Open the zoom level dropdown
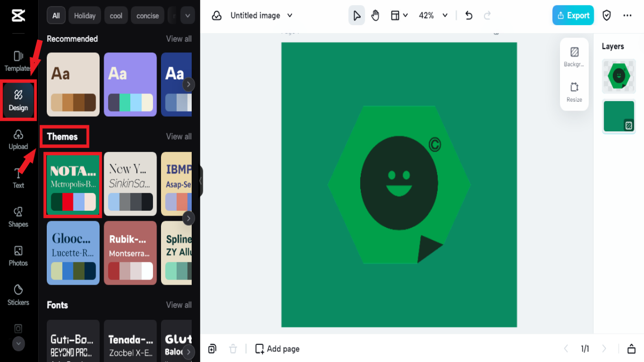Screen dimensions: 644x362 pyautogui.click(x=433, y=16)
